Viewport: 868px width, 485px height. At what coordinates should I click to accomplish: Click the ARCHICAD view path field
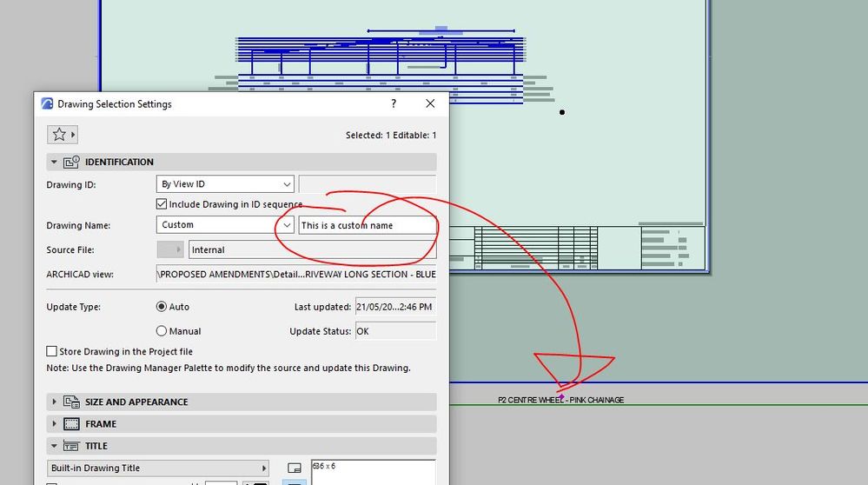pyautogui.click(x=296, y=274)
